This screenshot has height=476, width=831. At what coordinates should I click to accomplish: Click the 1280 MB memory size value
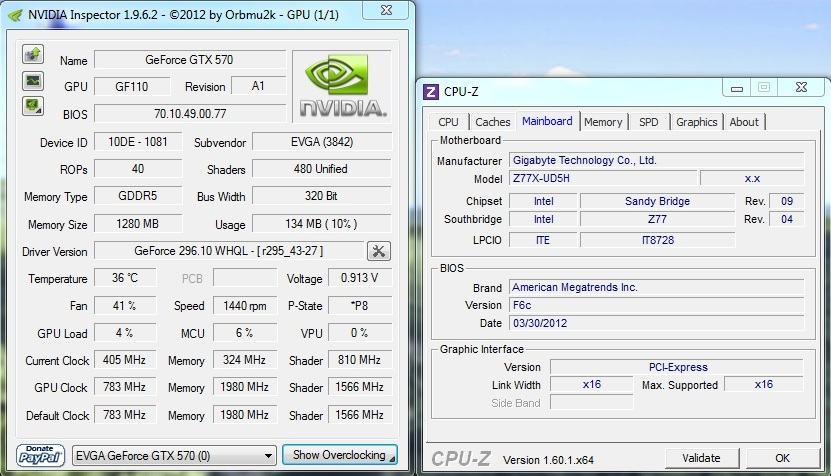138,224
